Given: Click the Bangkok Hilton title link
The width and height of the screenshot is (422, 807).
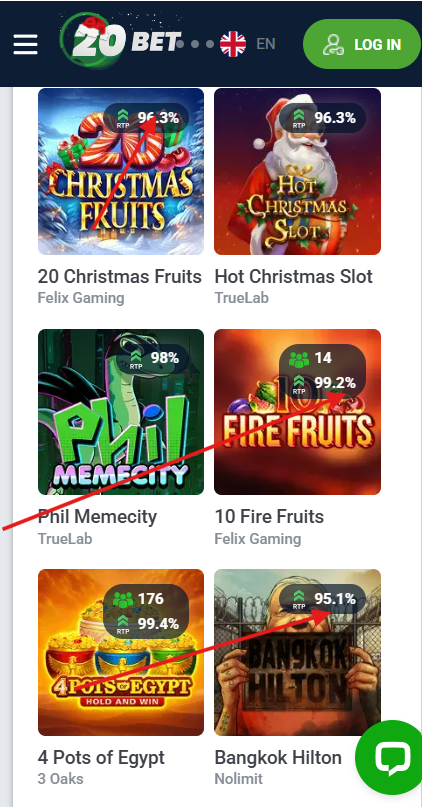Looking at the screenshot, I should (x=278, y=758).
